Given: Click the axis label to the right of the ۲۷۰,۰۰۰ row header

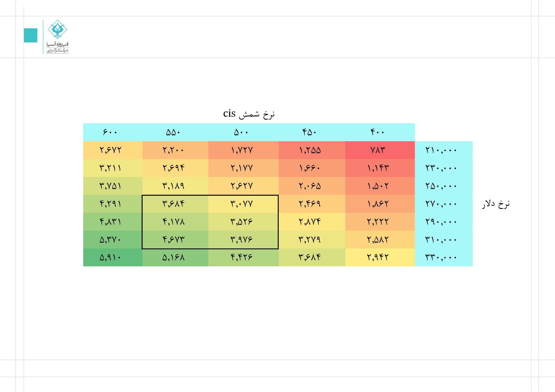Looking at the screenshot, I should pyautogui.click(x=496, y=204).
